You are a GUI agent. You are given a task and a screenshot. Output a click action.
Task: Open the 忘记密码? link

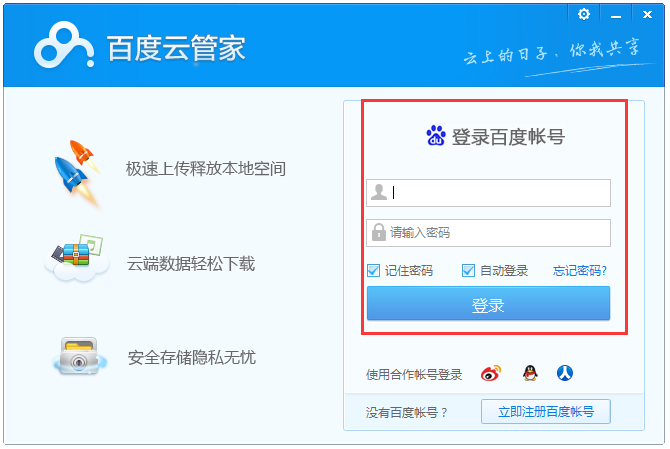580,270
